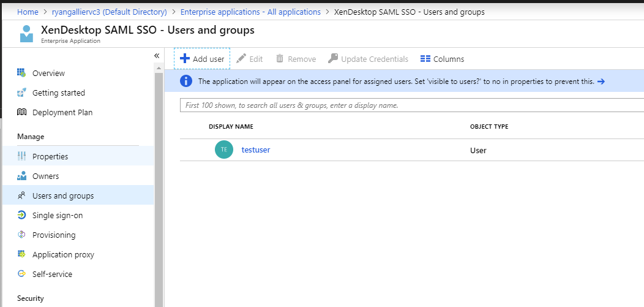Open Getting started menu item
Screen dimensions: 644x307
click(x=78, y=93)
